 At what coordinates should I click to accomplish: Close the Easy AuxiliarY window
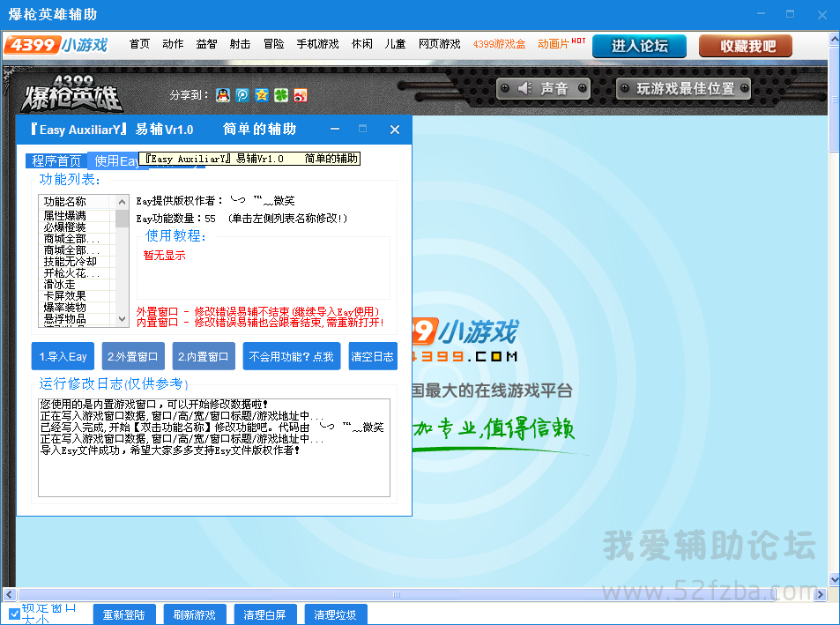[x=395, y=129]
